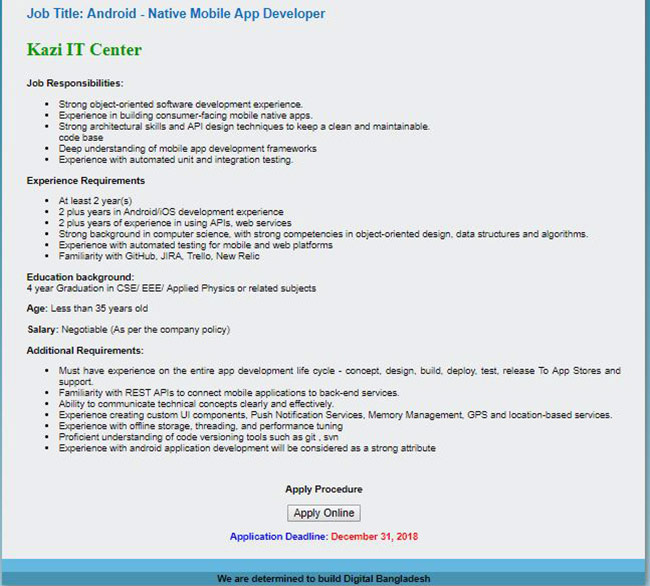This screenshot has height=586, width=650.
Task: Select the Experience Requirements heading
Action: tap(86, 181)
